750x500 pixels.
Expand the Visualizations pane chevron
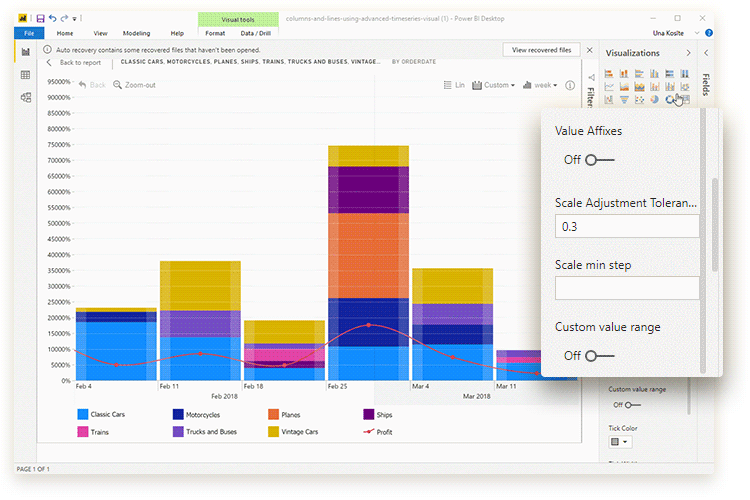[688, 53]
